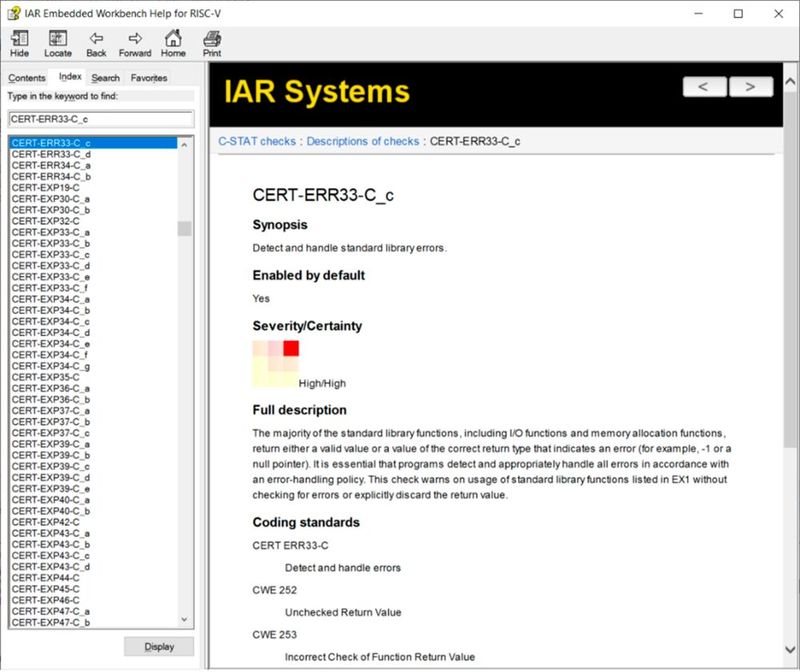Click the CERT ERR33-C coding standard text
This screenshot has width=800, height=672.
[290, 545]
